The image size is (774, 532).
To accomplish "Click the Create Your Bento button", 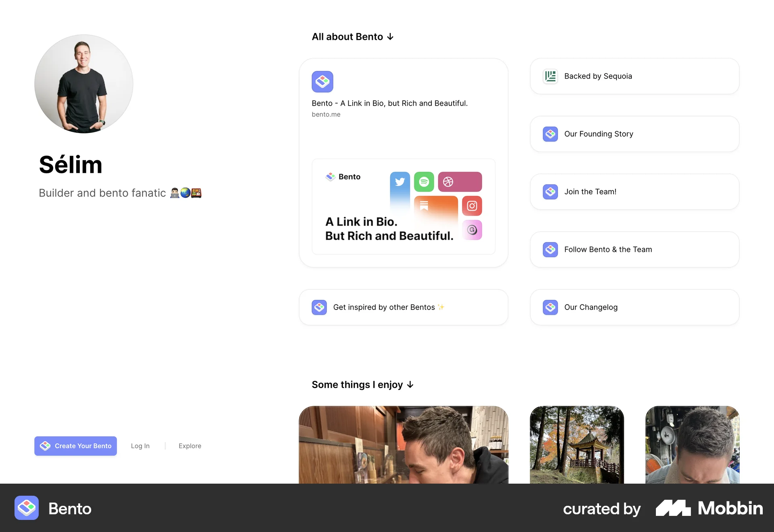I will coord(75,446).
